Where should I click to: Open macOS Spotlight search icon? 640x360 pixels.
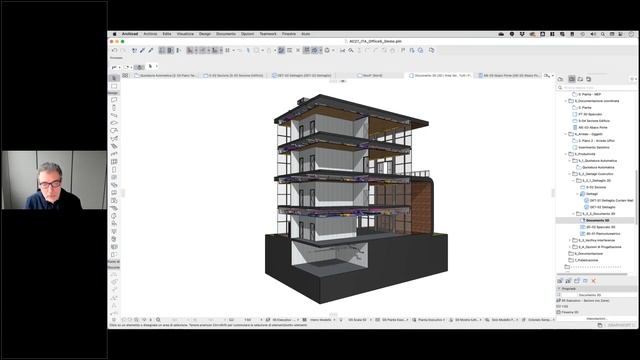pos(602,34)
